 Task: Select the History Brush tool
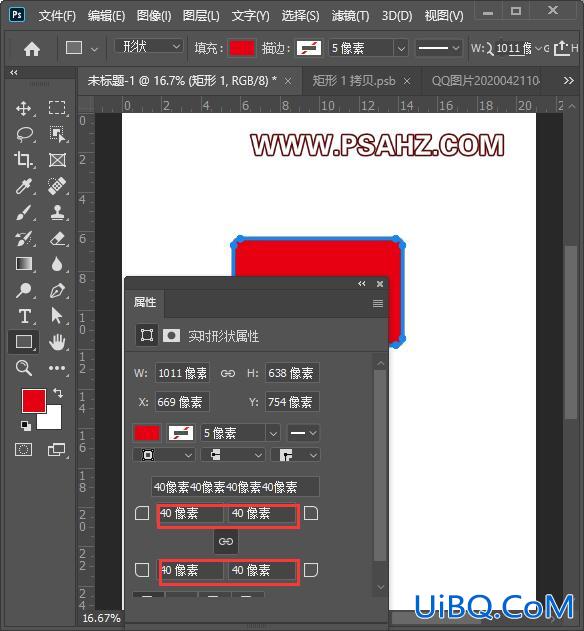23,238
